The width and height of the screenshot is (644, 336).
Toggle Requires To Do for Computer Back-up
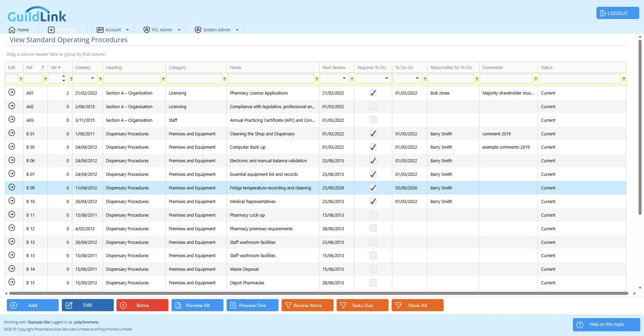pos(373,147)
